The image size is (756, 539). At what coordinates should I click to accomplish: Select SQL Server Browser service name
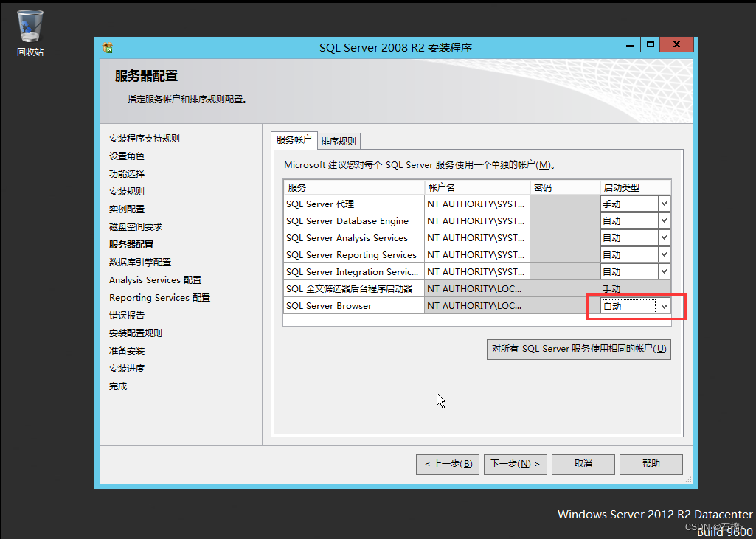point(354,306)
